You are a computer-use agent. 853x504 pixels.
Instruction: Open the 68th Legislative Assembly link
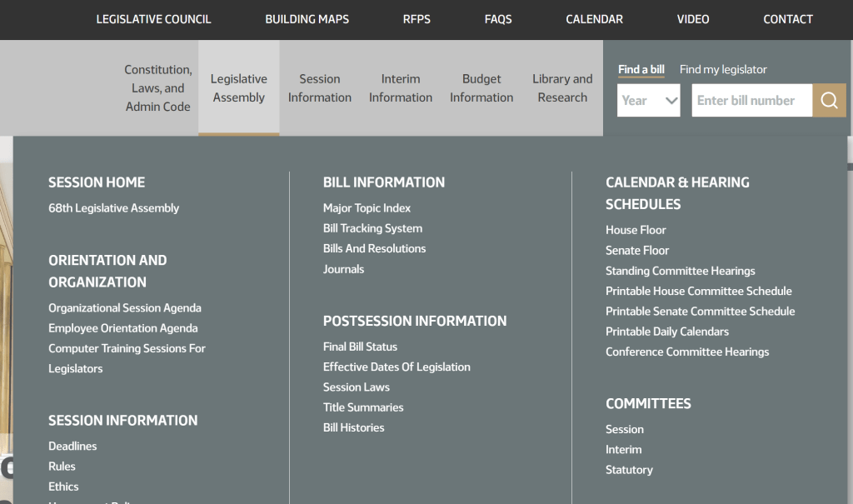coord(113,208)
